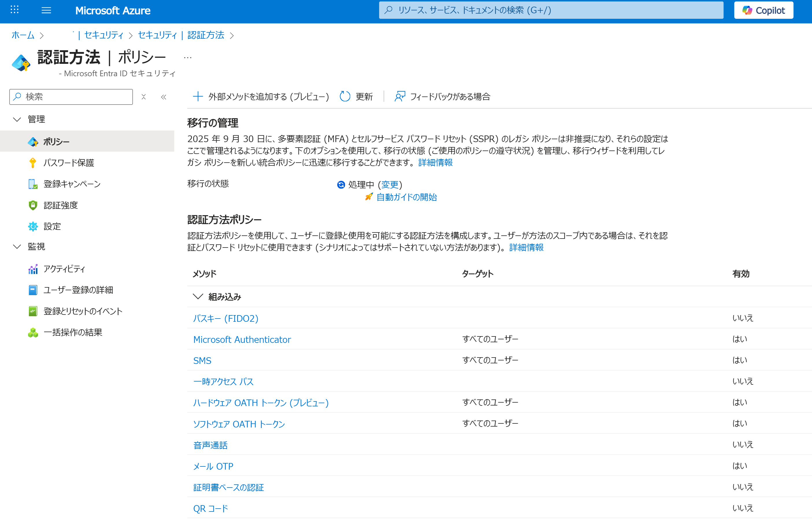
Task: Open 認証強度 in the sidebar
Action: click(61, 205)
